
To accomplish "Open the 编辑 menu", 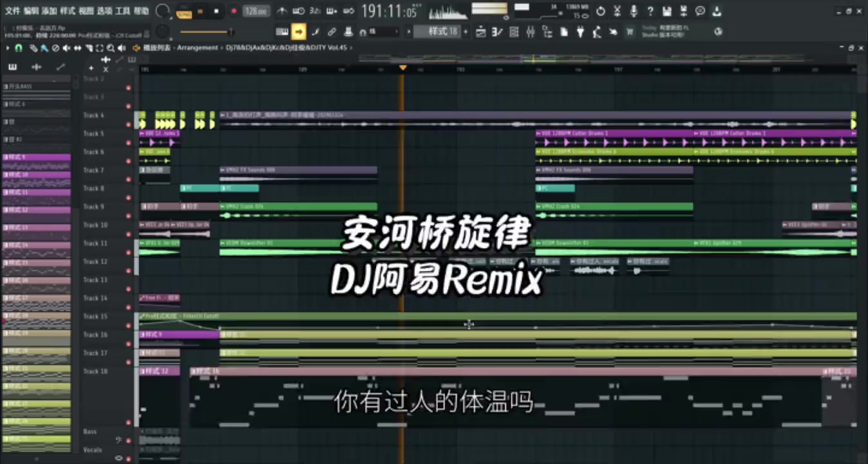I will [x=30, y=11].
